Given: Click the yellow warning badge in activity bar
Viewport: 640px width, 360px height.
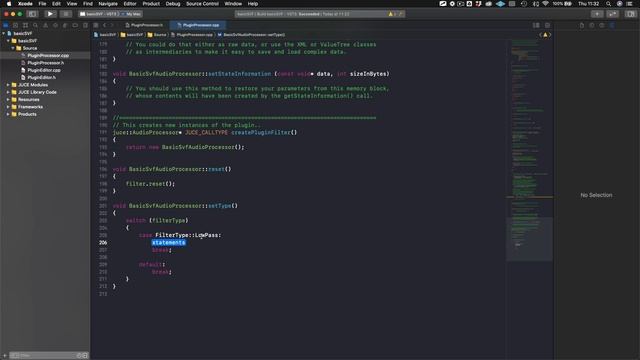Looking at the screenshot, I should point(391,14).
